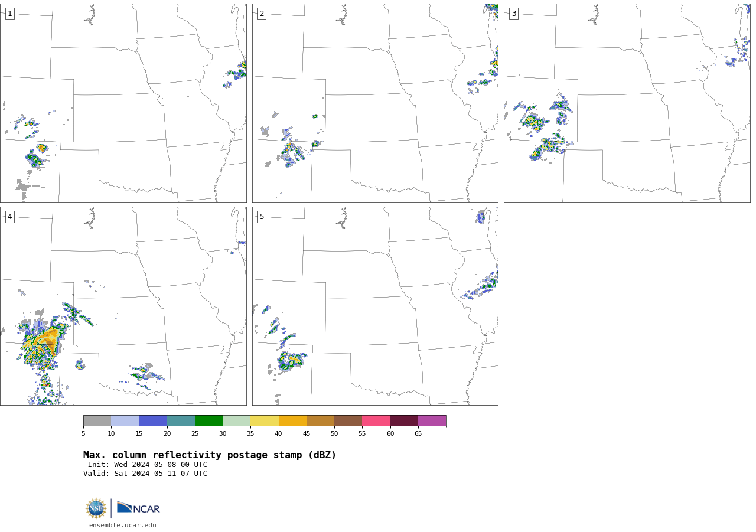This screenshot has width=756, height=532.
Task: Select the maroon 60–65 dBZ swatch
Action: (x=404, y=420)
